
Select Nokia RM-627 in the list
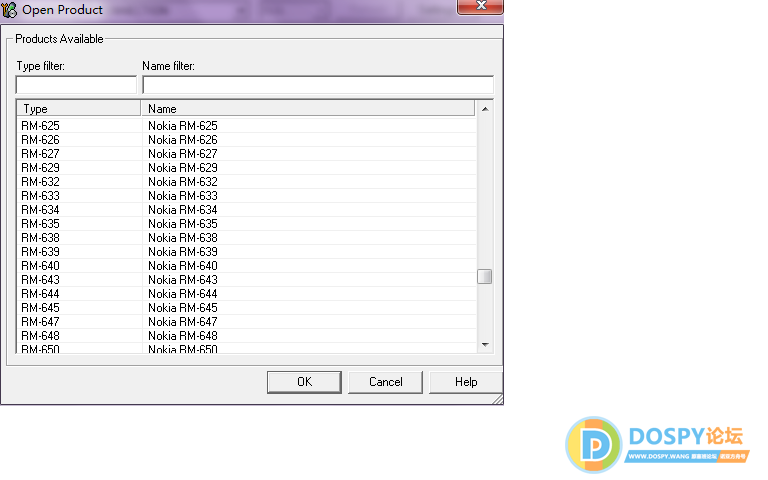(x=183, y=154)
